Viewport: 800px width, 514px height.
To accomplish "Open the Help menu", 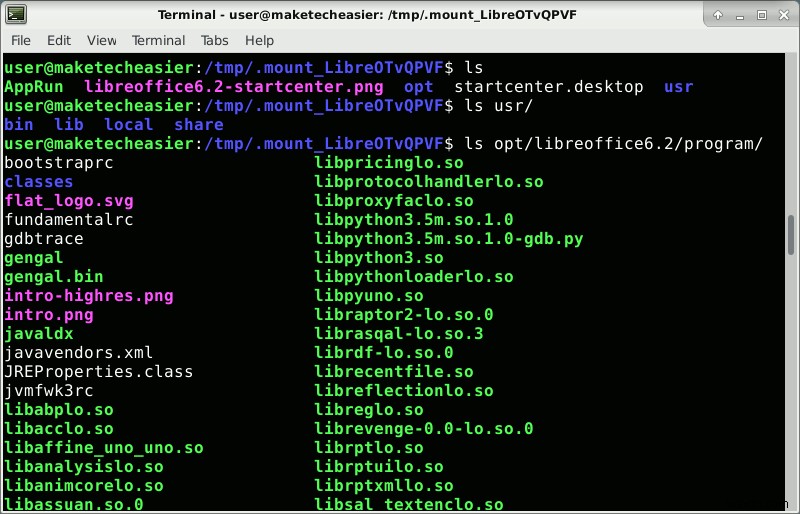I will (259, 40).
